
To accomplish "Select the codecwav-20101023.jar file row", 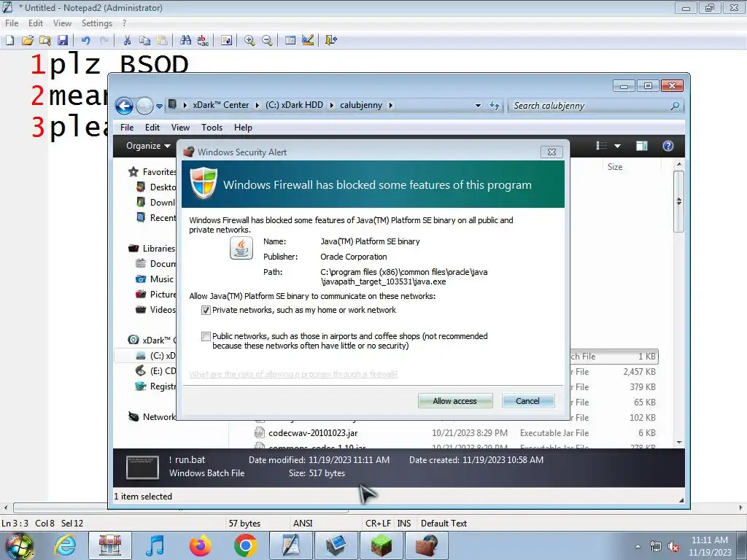I will point(455,433).
